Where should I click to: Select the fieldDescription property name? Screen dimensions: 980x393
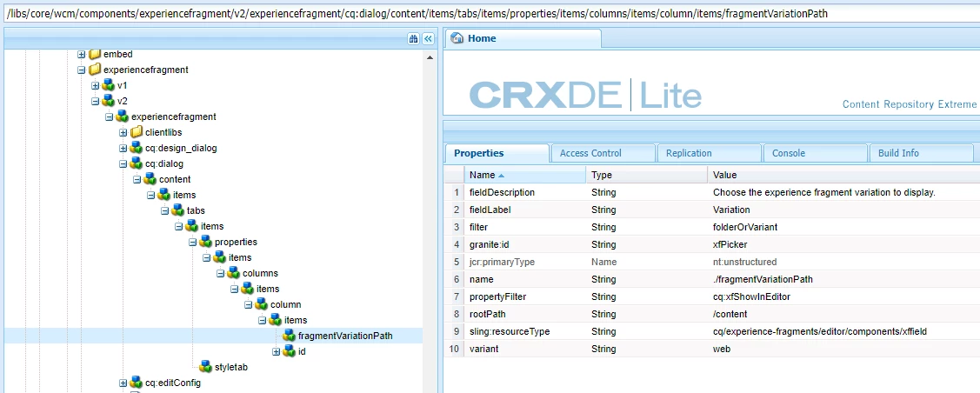502,192
